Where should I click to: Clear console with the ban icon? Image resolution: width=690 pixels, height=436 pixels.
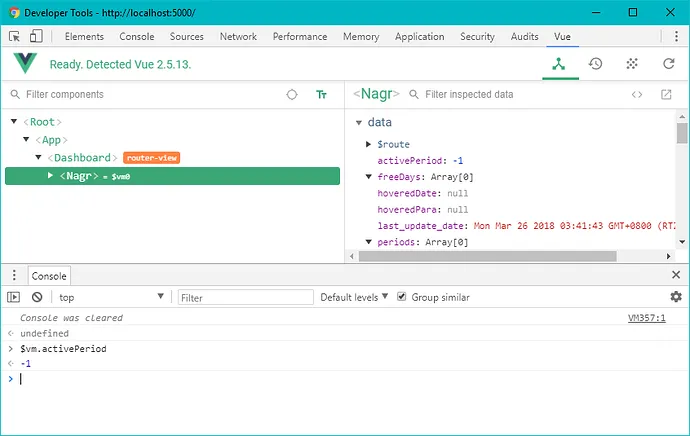pos(37,297)
